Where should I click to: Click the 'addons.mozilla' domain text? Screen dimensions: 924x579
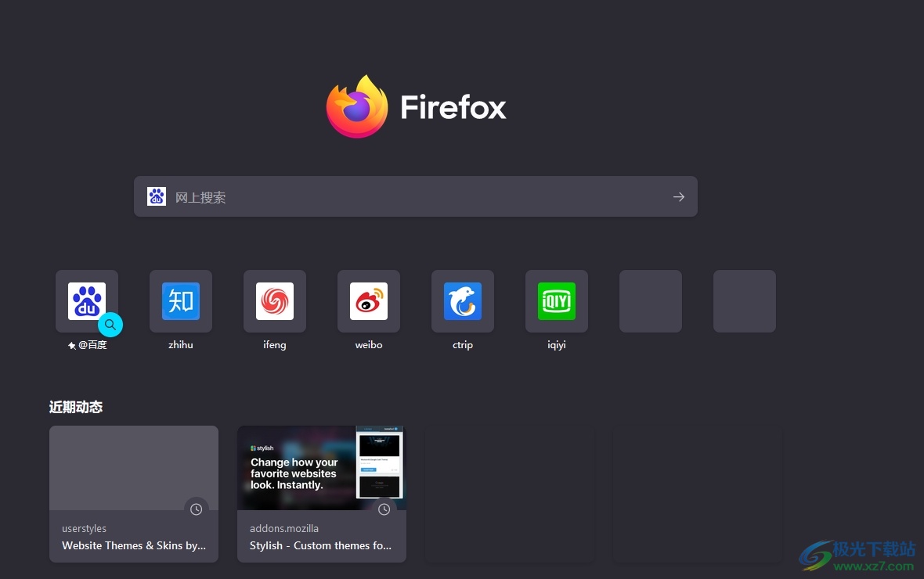point(284,529)
